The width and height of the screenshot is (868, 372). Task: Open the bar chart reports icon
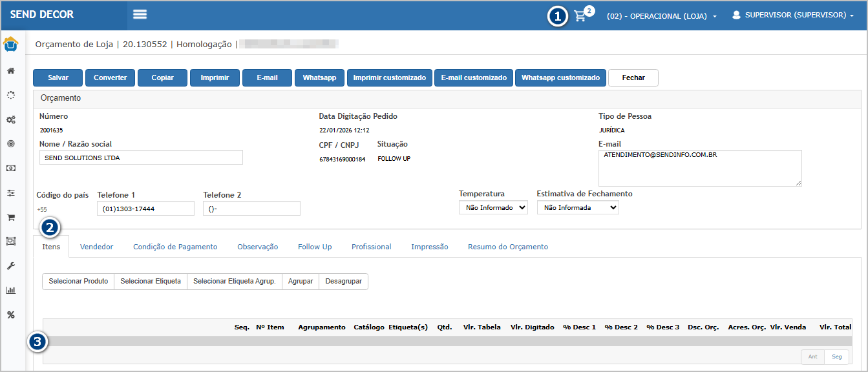(11, 291)
